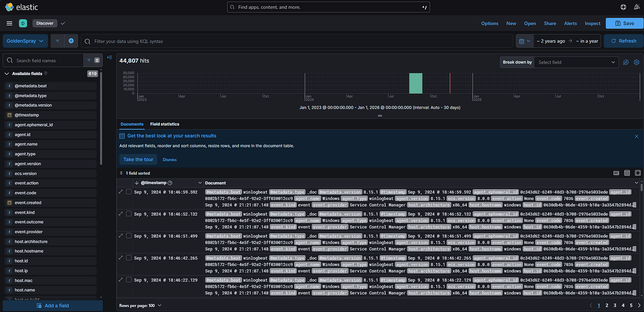Open the GoldenSpray data view dropdown

(x=26, y=41)
